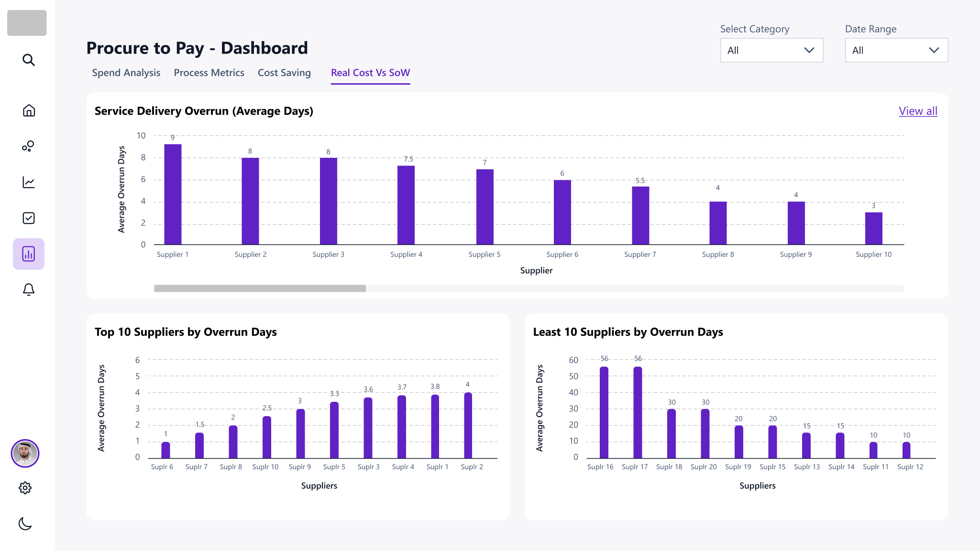Select the highlighted bar chart report icon
This screenshot has width=980, height=551.
tap(29, 254)
